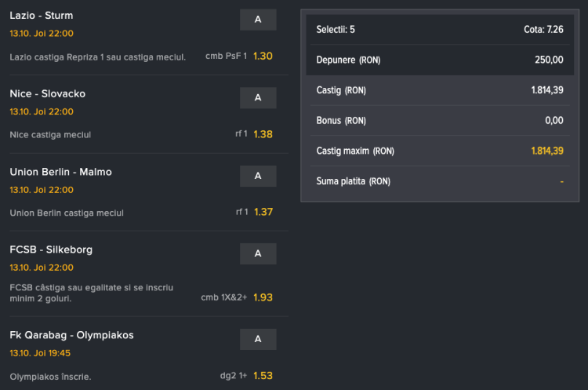The image size is (588, 390).
Task: Click the Fk Qarabag - Olympiakos match title
Action: pyautogui.click(x=71, y=335)
